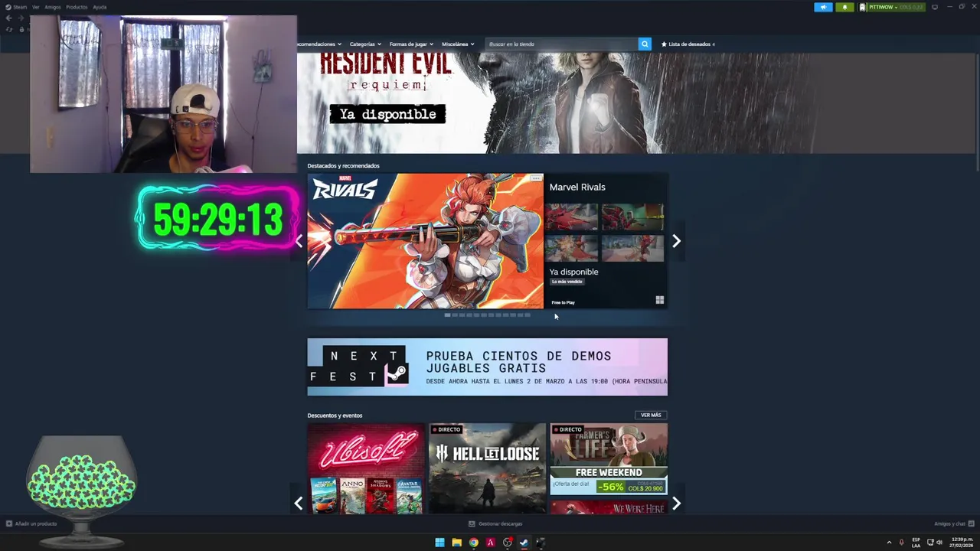980x551 pixels.
Task: Click the blue announcements megaphone icon
Action: pyautogui.click(x=823, y=7)
